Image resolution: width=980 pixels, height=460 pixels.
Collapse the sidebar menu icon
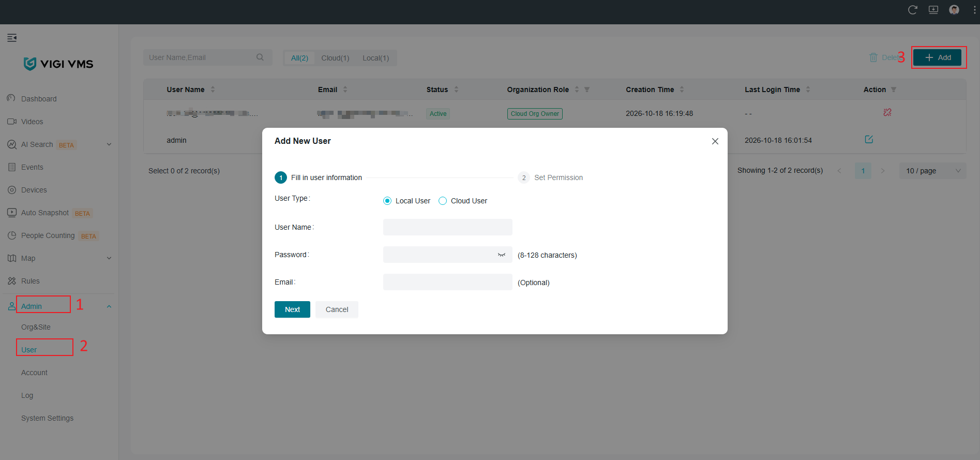12,38
